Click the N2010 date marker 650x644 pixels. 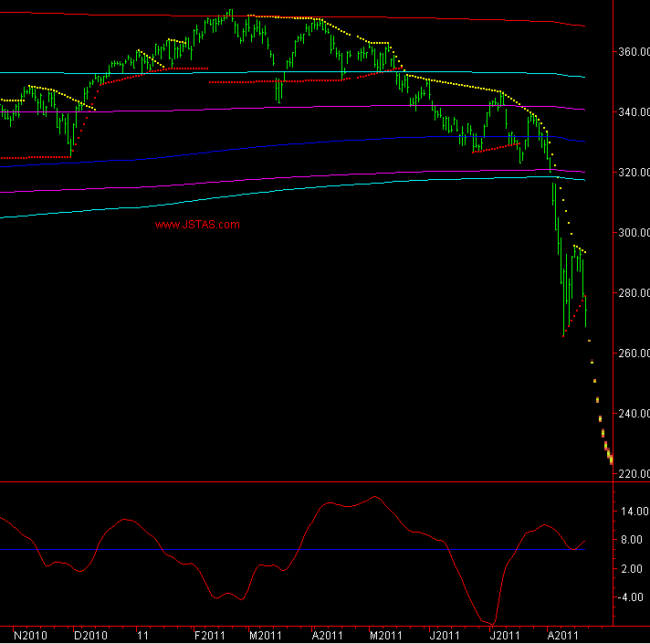tap(31, 634)
